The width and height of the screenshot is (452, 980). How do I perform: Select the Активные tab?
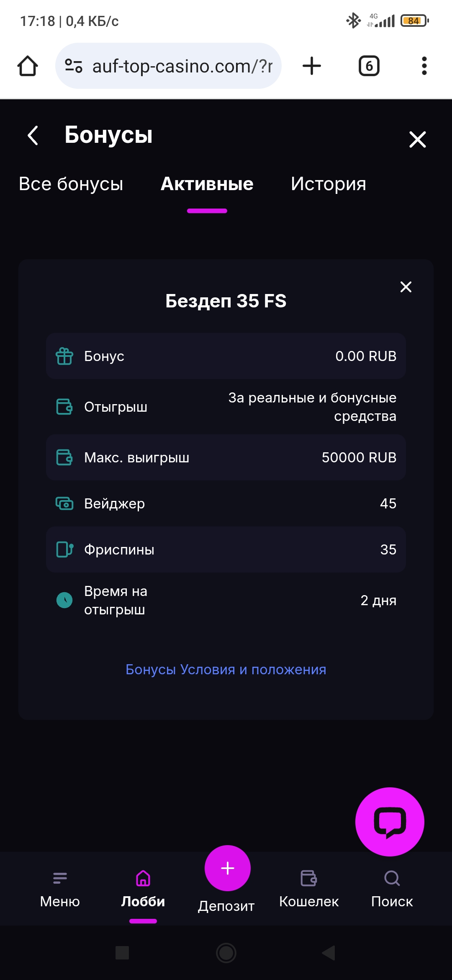click(x=207, y=184)
